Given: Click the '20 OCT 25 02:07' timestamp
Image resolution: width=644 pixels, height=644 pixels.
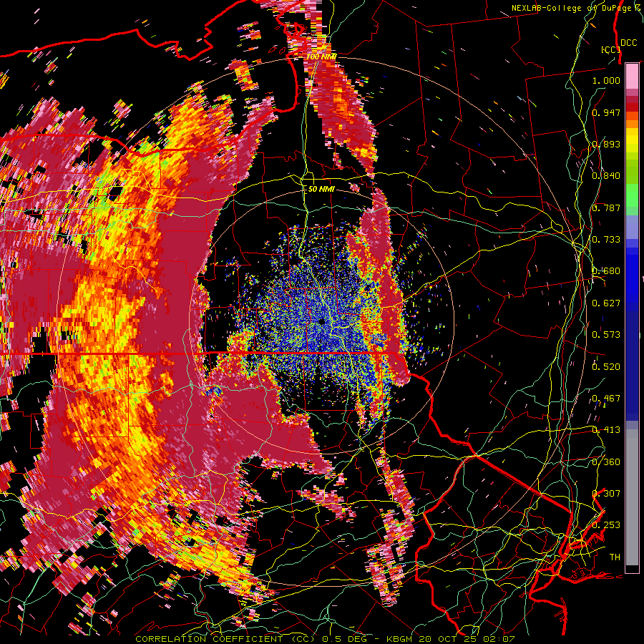Looking at the screenshot, I should 467,639.
